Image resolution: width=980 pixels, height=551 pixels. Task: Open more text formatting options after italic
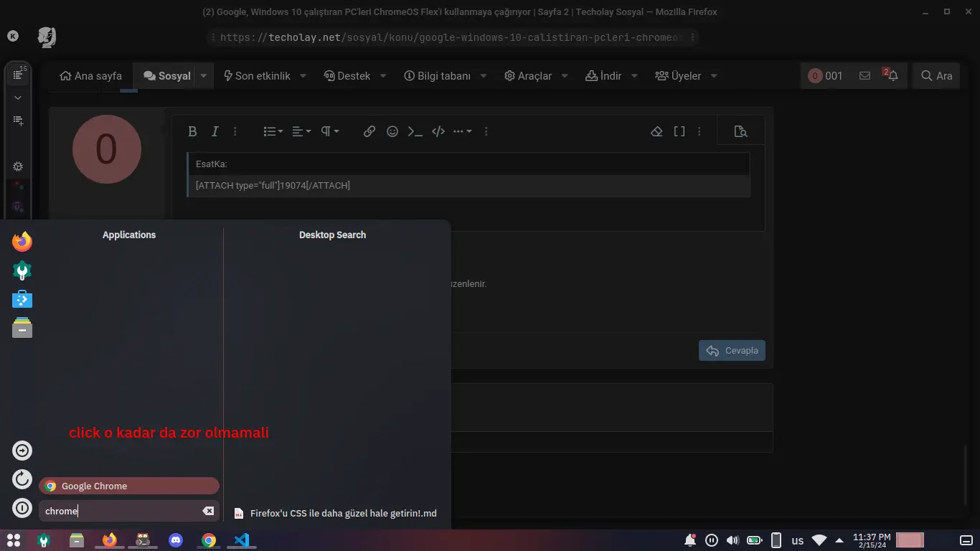click(235, 131)
